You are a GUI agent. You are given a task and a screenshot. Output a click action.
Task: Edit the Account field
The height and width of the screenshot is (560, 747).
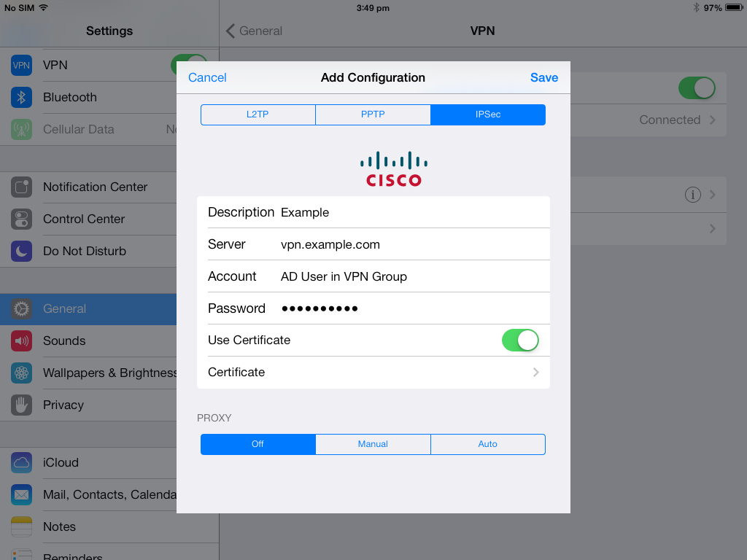(x=373, y=276)
